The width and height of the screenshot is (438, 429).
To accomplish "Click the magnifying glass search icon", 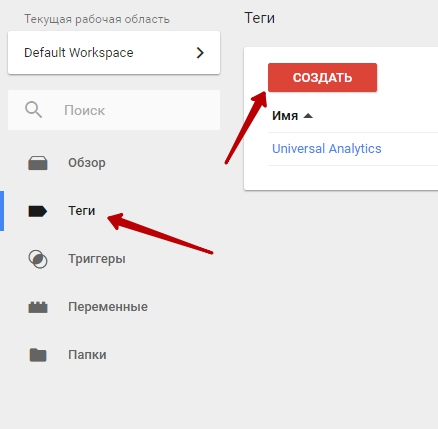I will (34, 110).
